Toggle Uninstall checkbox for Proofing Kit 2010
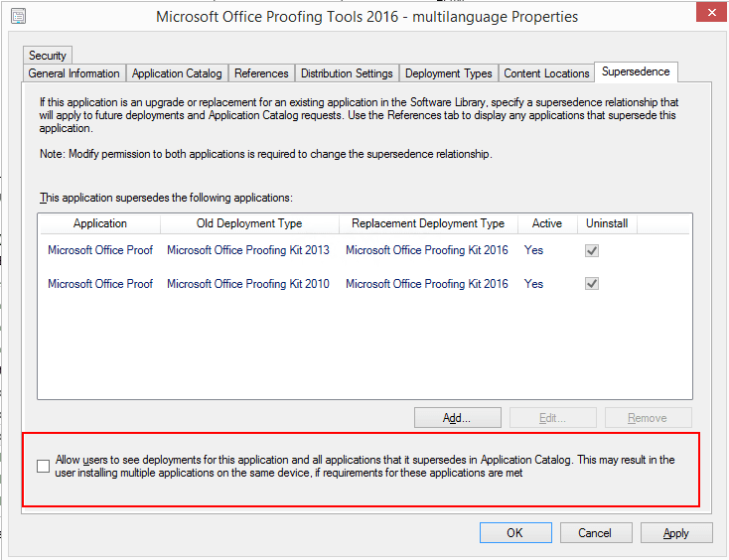Screen dimensions: 729x560 point(592,284)
